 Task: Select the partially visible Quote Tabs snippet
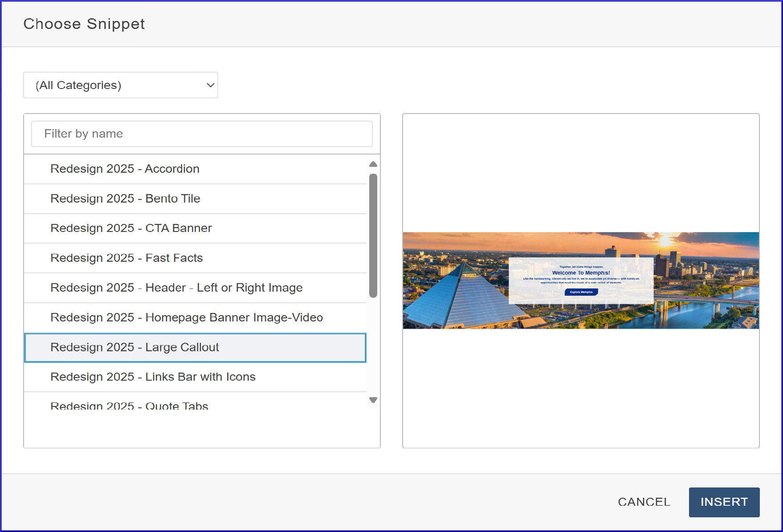(129, 406)
